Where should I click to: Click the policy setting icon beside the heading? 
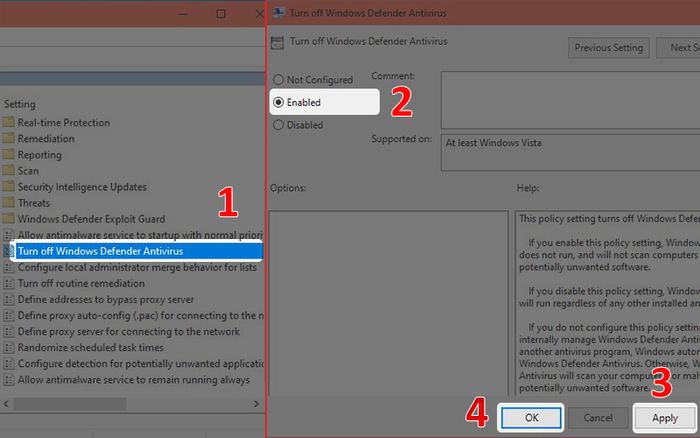point(277,43)
